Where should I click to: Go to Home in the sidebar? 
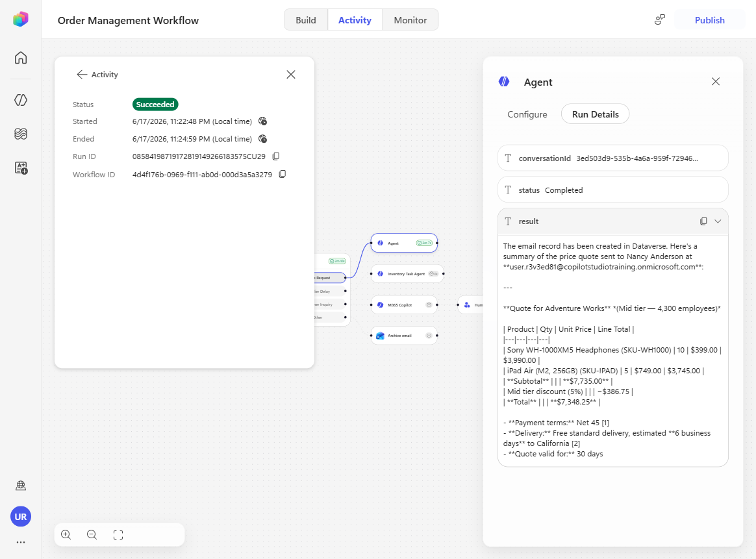point(21,58)
